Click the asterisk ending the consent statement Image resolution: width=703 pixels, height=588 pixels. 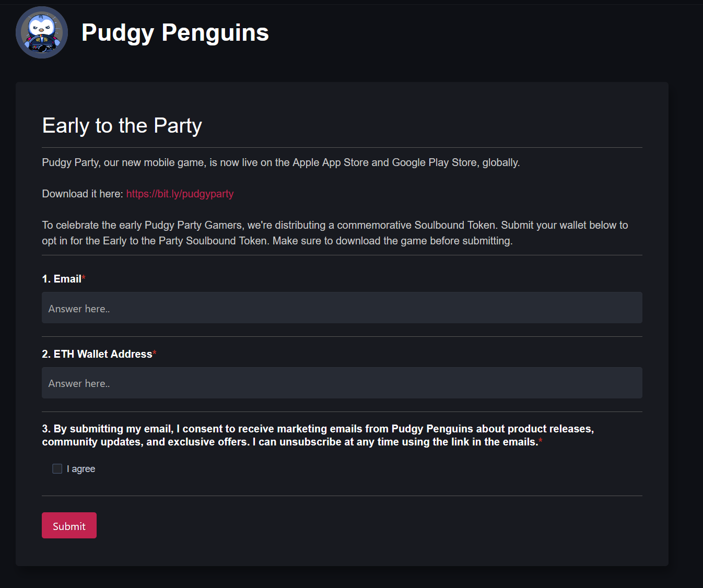(x=541, y=441)
